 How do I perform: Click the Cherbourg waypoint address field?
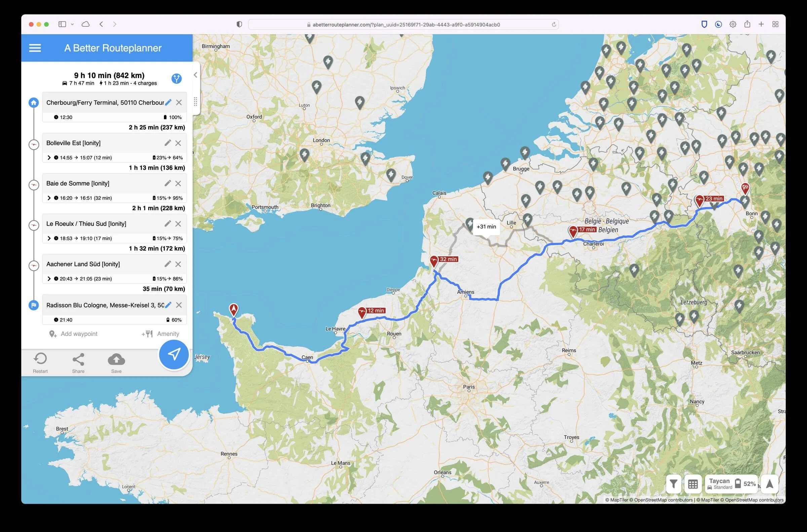pos(105,103)
